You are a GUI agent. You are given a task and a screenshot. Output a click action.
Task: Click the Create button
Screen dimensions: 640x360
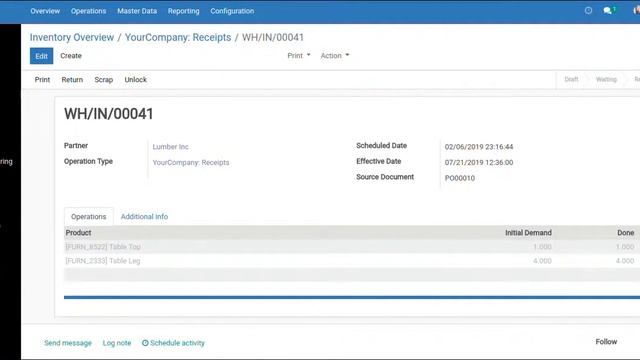click(x=71, y=56)
